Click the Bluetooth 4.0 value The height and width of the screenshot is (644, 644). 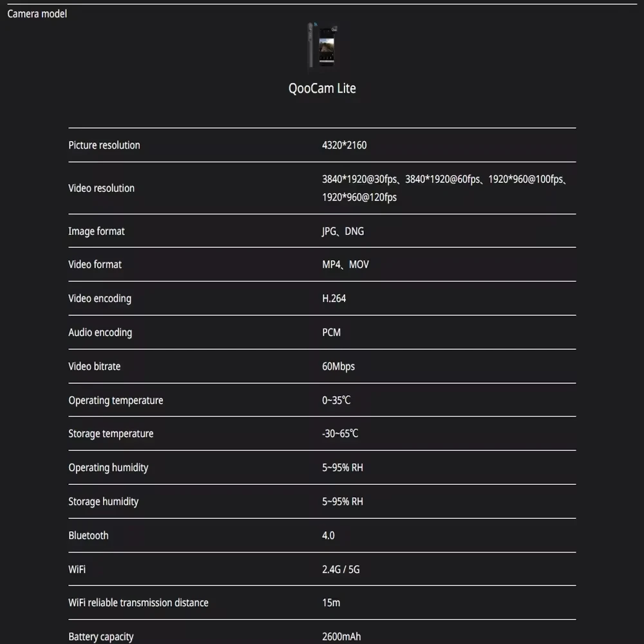328,536
